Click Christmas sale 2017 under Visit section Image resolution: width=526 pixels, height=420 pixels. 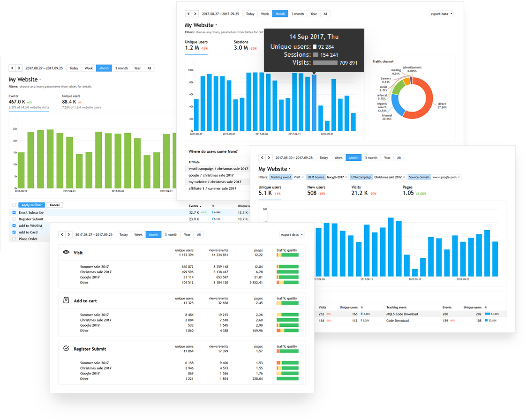[96, 272]
